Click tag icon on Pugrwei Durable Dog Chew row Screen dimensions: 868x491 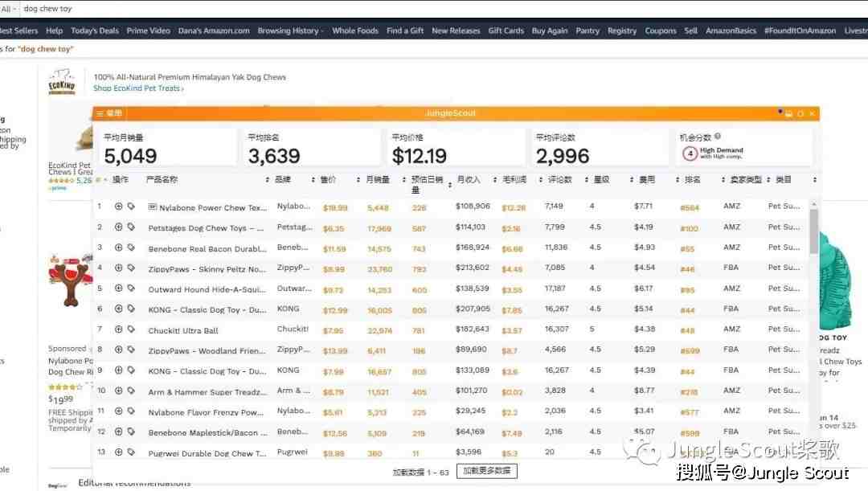click(131, 452)
